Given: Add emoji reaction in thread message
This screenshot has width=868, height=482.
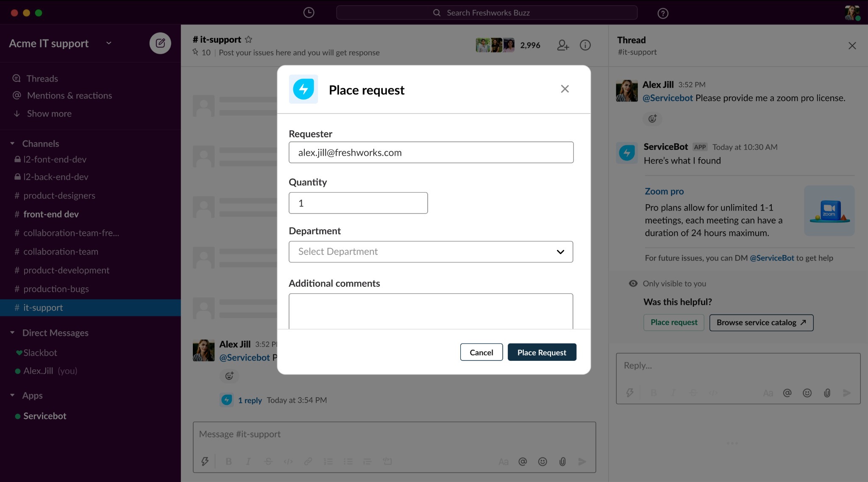Looking at the screenshot, I should point(652,119).
